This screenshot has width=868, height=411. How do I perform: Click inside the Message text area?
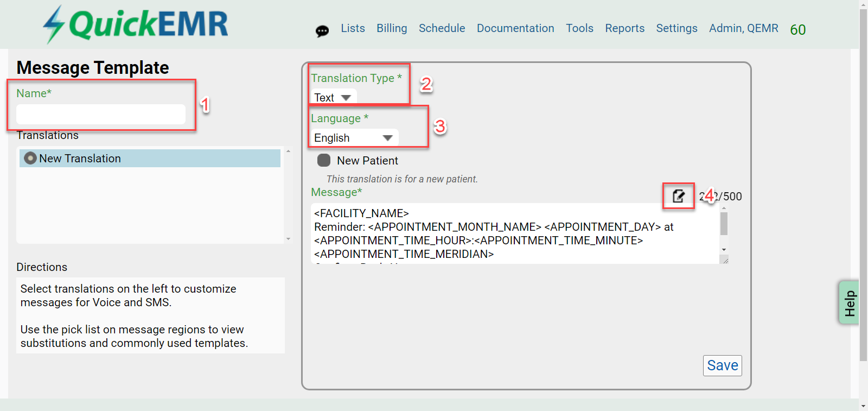click(x=515, y=233)
